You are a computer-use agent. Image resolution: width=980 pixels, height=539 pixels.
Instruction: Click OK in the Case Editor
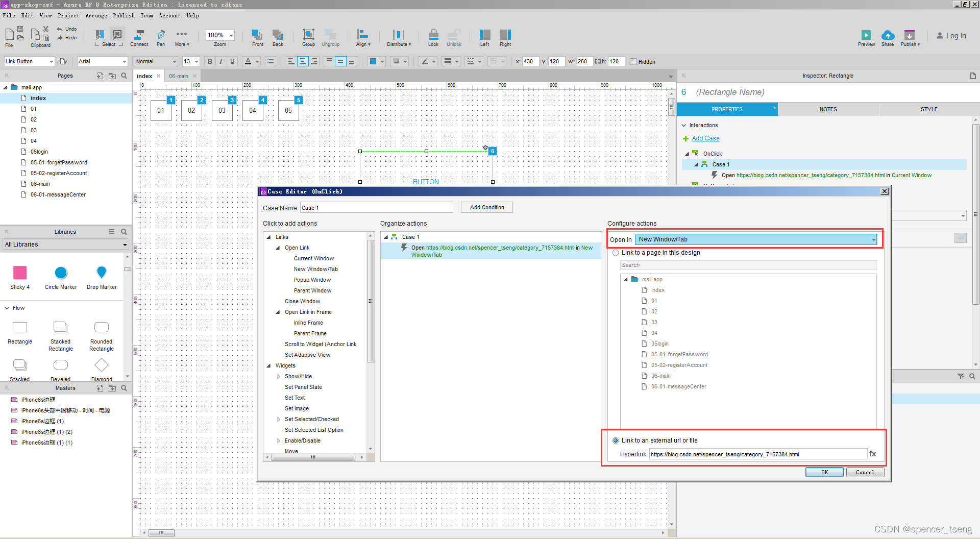pos(824,472)
